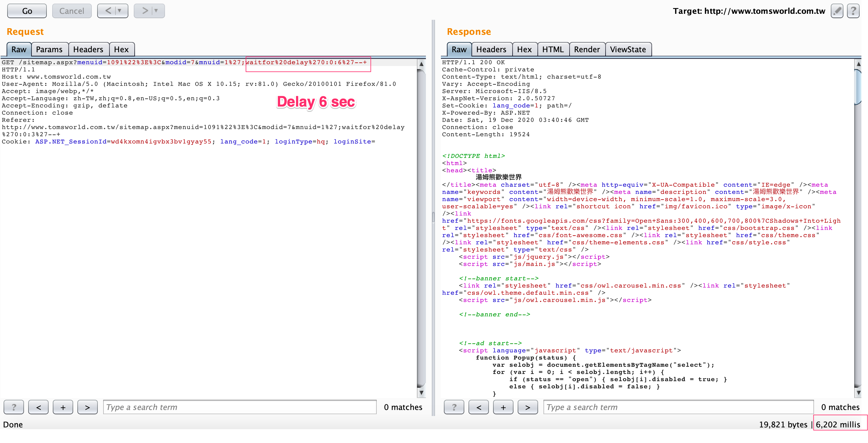Open request search options plus button
Image resolution: width=868 pixels, height=443 pixels.
pos(63,407)
